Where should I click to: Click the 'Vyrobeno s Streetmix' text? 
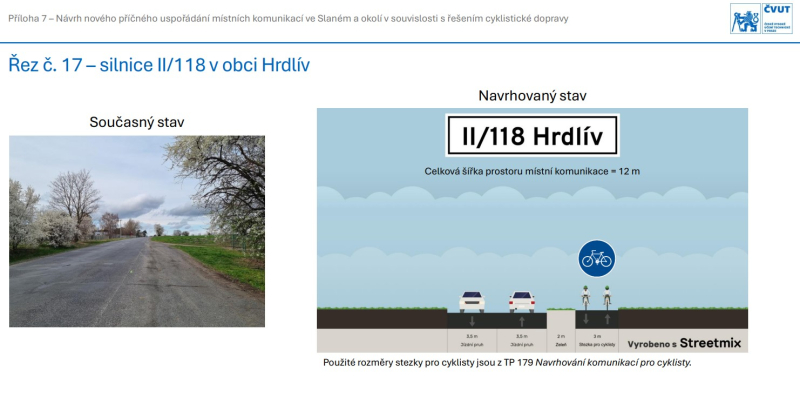click(684, 343)
